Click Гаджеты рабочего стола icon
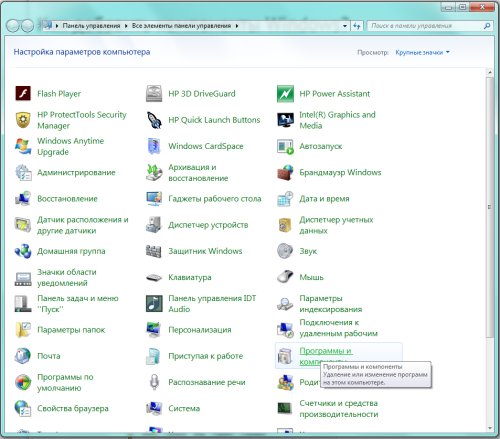Screen dimensions: 500x439 click(154, 199)
